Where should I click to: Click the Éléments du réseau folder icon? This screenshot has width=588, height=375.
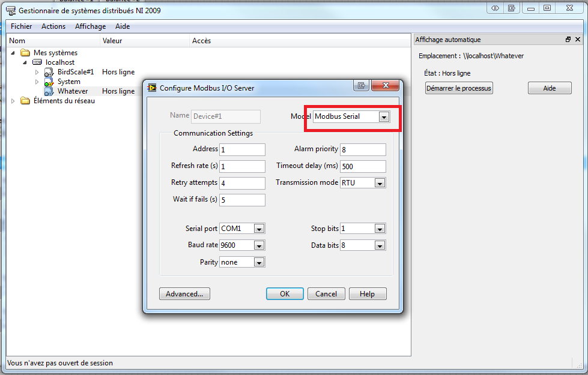pyautogui.click(x=25, y=101)
